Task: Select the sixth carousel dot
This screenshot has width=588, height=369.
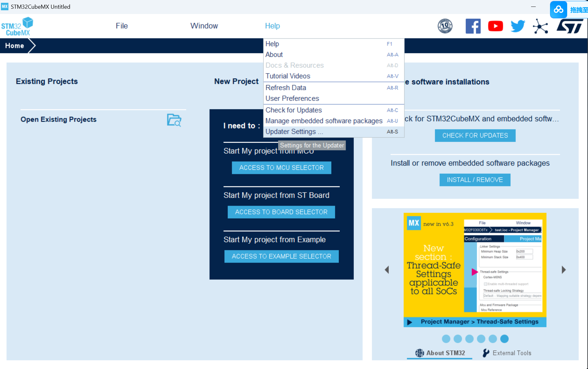Action: (x=504, y=339)
